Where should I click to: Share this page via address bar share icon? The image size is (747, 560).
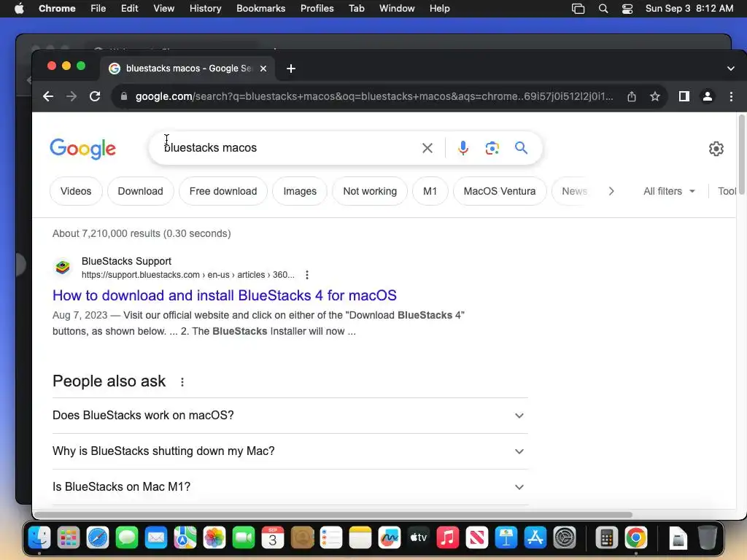(x=632, y=97)
